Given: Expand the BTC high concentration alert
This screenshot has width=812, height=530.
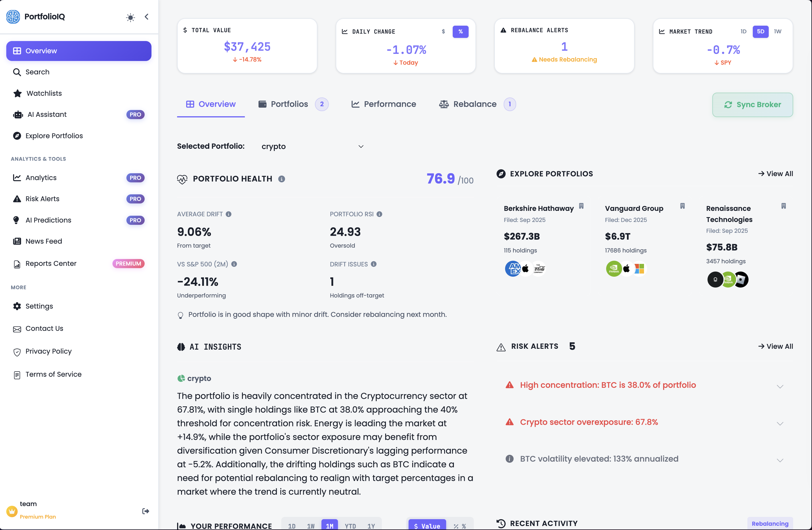Looking at the screenshot, I should click(780, 386).
